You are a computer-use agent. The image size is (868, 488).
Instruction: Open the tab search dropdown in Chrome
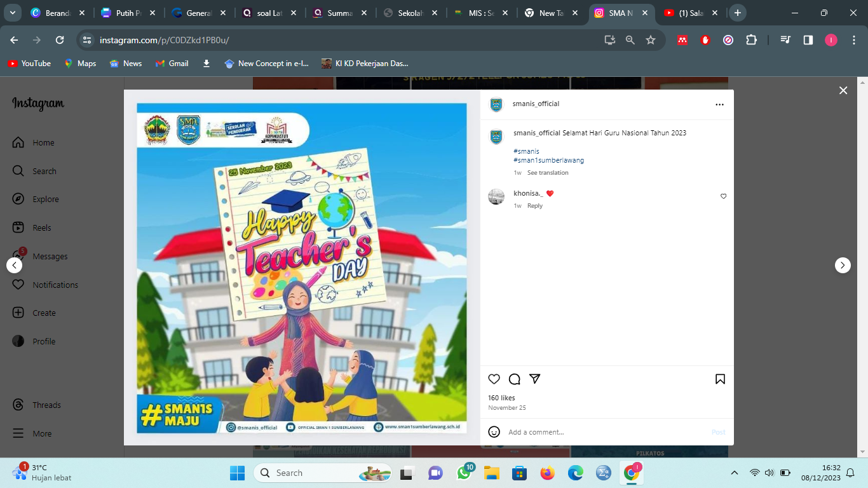[x=13, y=13]
